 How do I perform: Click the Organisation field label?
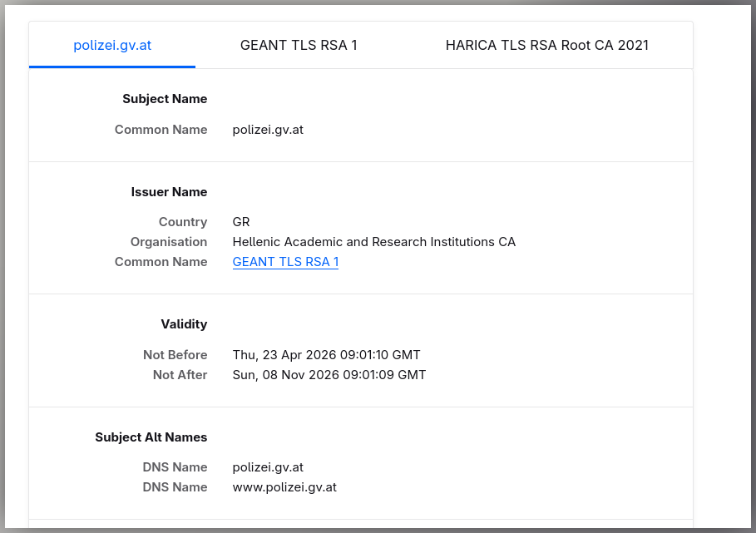click(168, 241)
